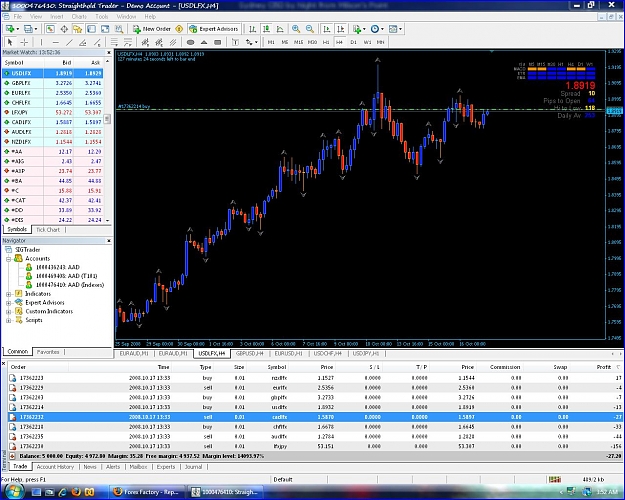Viewport: 625px width, 500px height.
Task: Toggle the Terminal panel toolbar icon
Action: click(x=91, y=29)
